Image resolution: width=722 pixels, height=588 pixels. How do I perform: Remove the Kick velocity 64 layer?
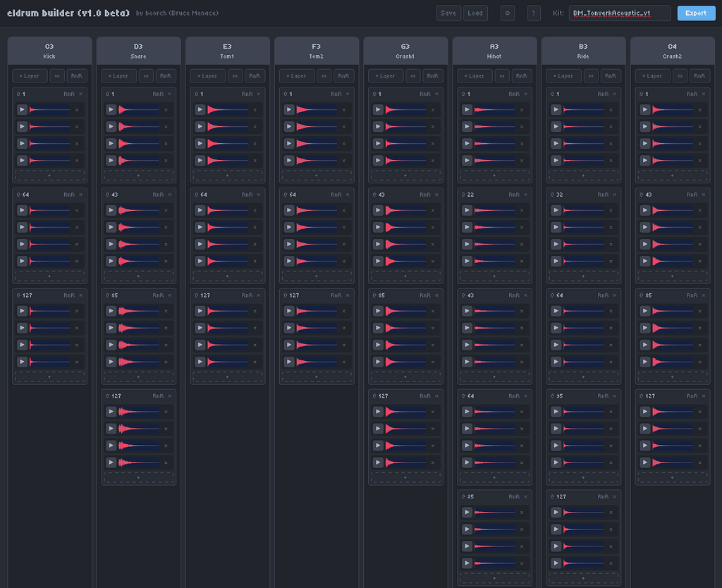click(x=80, y=195)
